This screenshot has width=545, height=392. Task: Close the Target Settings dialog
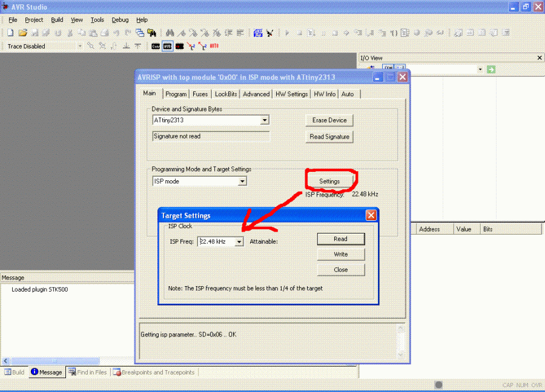coord(371,215)
